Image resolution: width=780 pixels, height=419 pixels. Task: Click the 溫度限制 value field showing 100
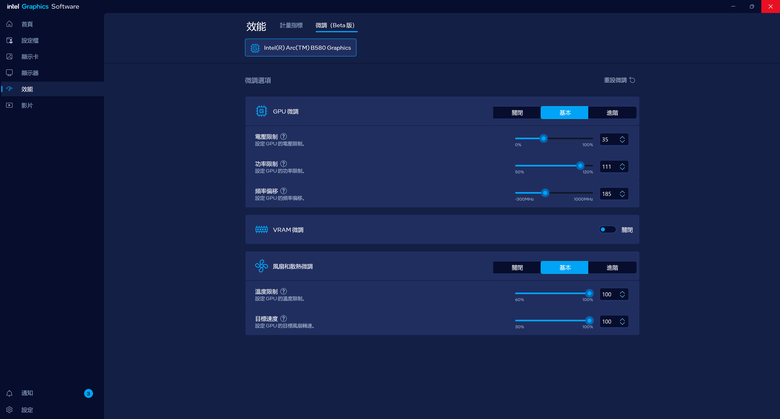tap(613, 294)
